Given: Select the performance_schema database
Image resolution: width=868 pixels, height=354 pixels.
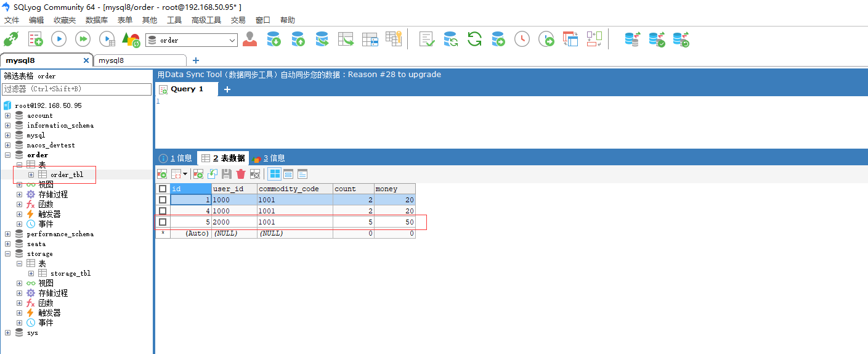Looking at the screenshot, I should (x=60, y=234).
